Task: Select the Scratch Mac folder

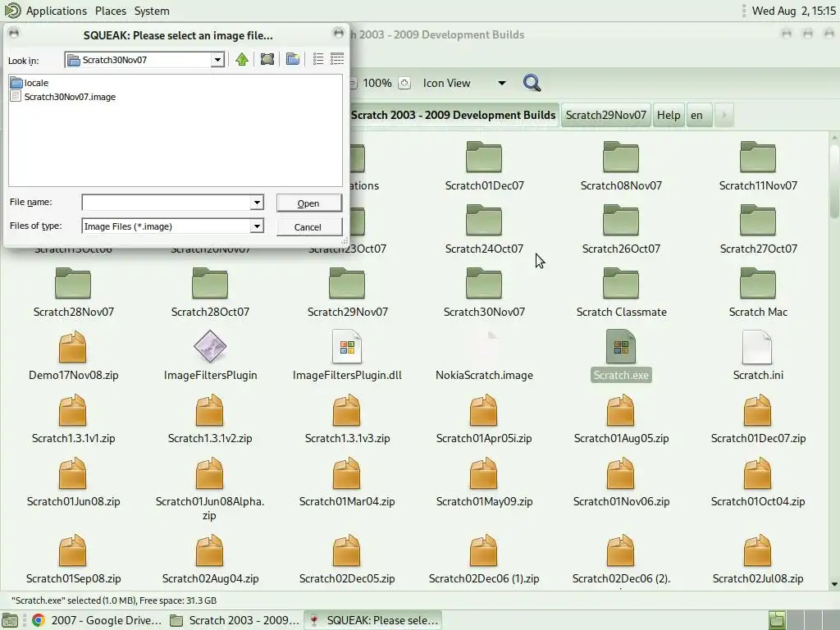Action: click(x=758, y=293)
